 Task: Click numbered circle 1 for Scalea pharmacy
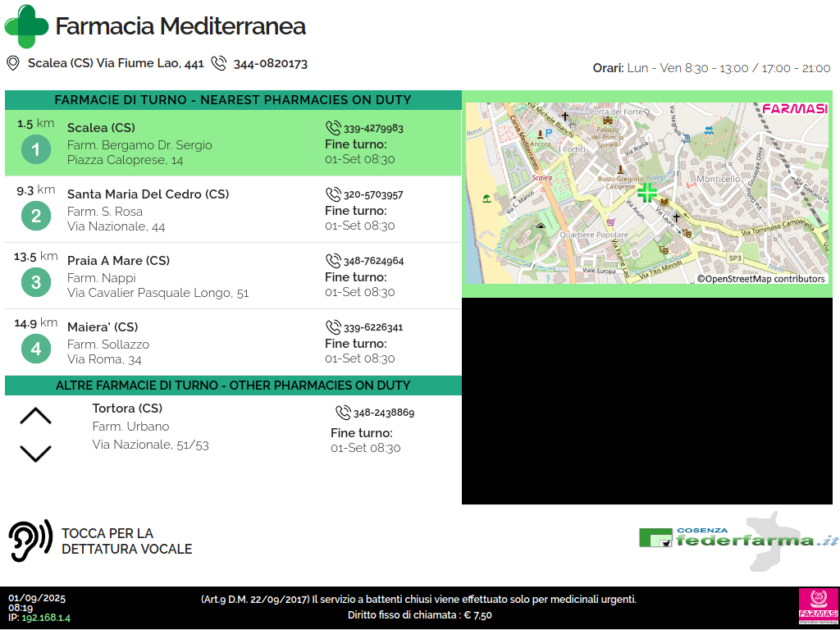36,150
